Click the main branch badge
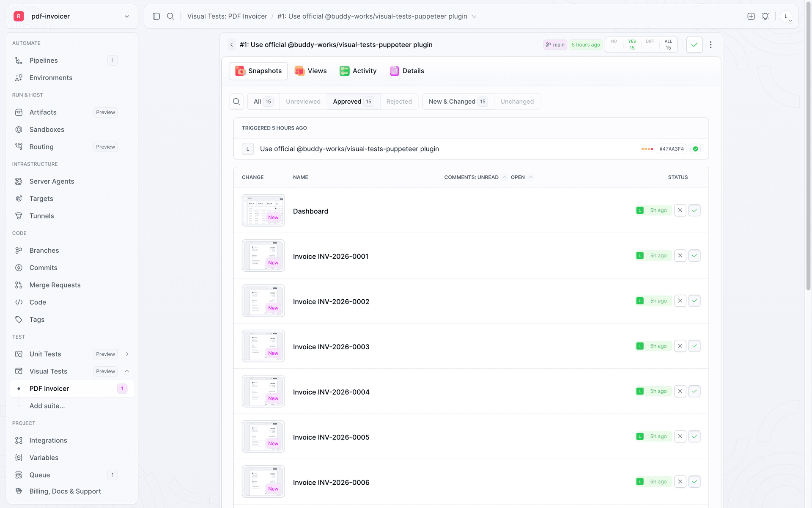The width and height of the screenshot is (812, 508). coord(555,45)
